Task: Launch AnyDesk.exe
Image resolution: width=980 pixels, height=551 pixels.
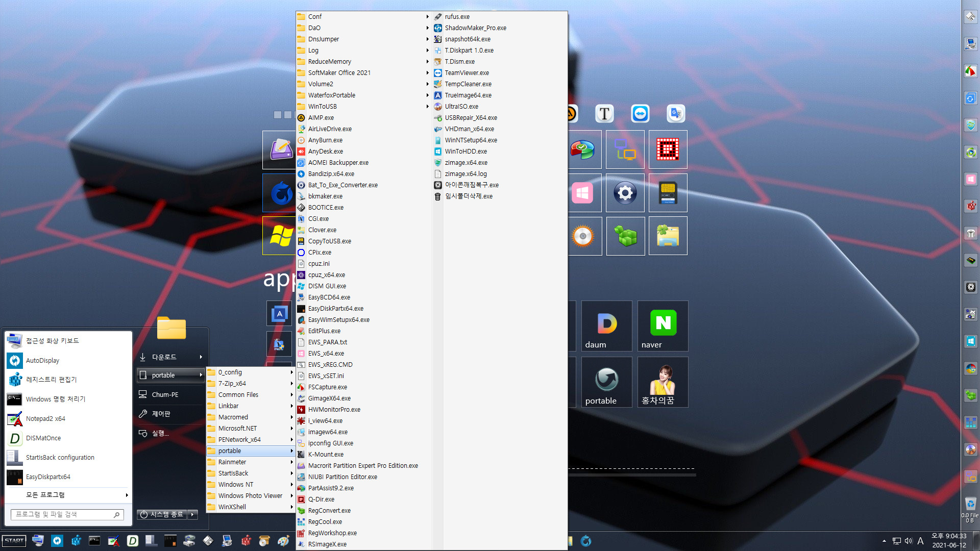Action: (363, 152)
